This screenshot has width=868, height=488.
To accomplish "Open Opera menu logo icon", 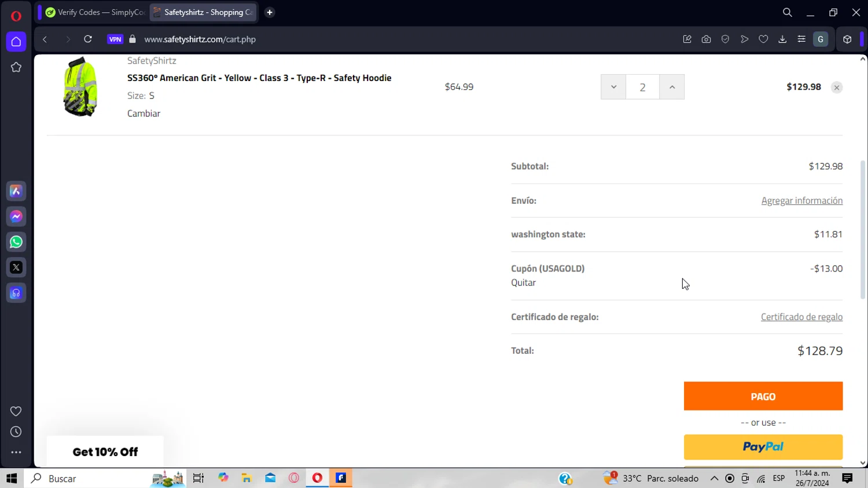I will [16, 16].
